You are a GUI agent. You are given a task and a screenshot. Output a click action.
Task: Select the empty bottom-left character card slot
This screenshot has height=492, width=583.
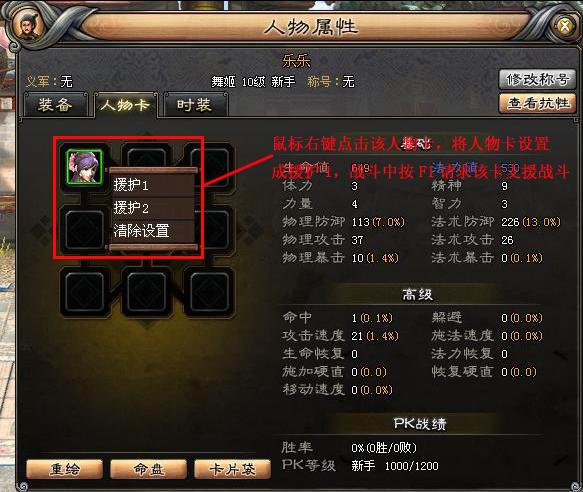pyautogui.click(x=85, y=292)
